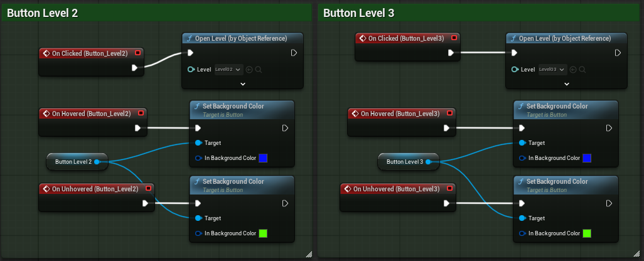Use selected asset arrow next to Level03

pos(573,70)
